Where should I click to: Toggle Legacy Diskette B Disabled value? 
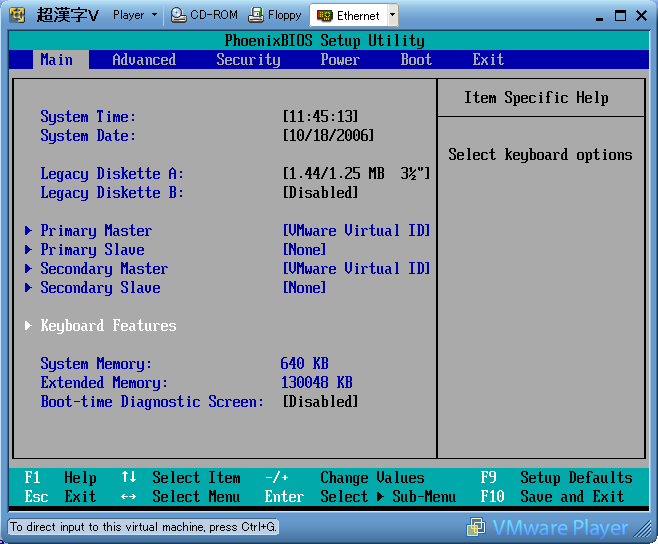(x=320, y=193)
